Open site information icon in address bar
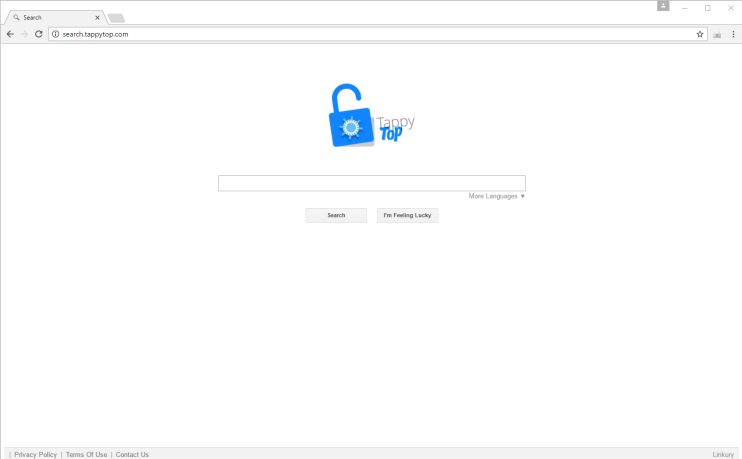Viewport: 742px width, 459px height. 55,34
